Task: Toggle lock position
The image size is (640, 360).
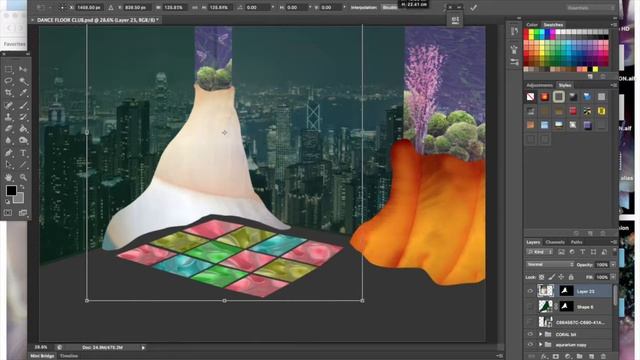Action: click(561, 277)
